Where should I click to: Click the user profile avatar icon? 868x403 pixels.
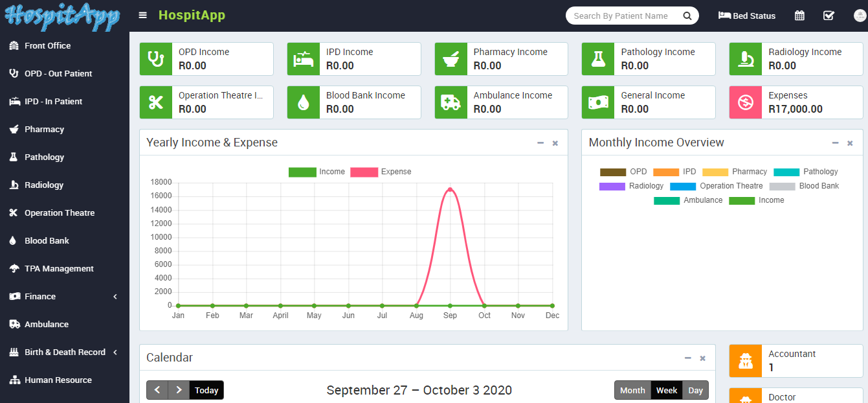(x=860, y=16)
